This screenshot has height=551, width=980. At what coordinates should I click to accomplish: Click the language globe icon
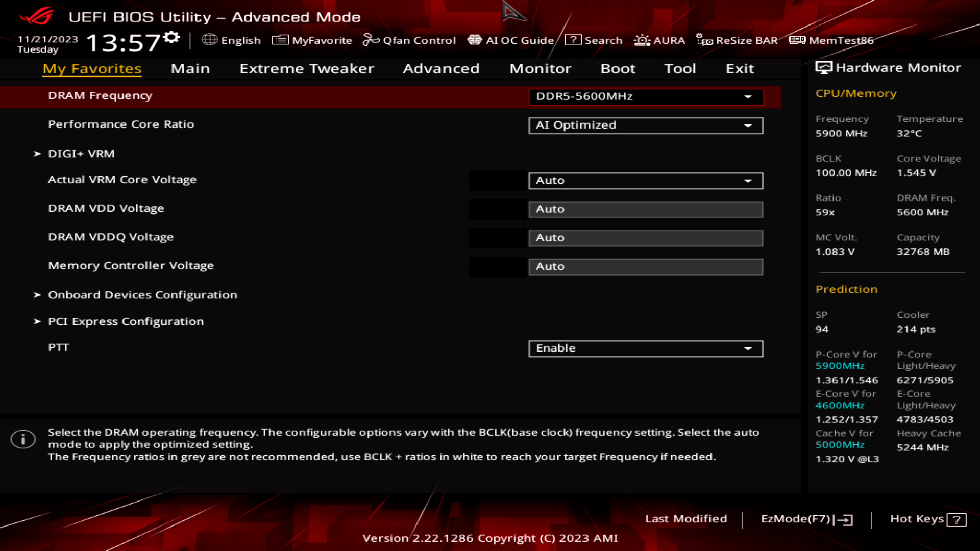tap(209, 40)
